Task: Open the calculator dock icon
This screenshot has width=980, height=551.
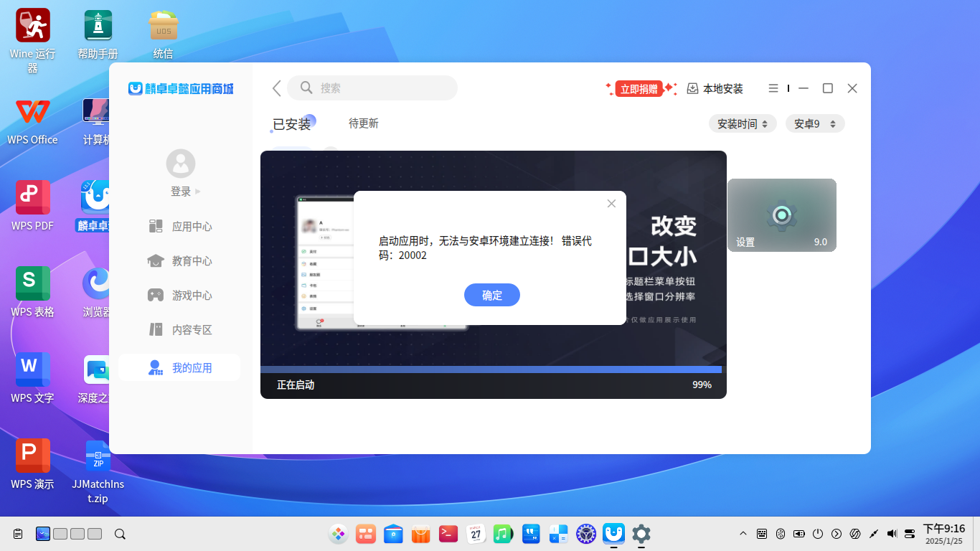Action: click(558, 534)
